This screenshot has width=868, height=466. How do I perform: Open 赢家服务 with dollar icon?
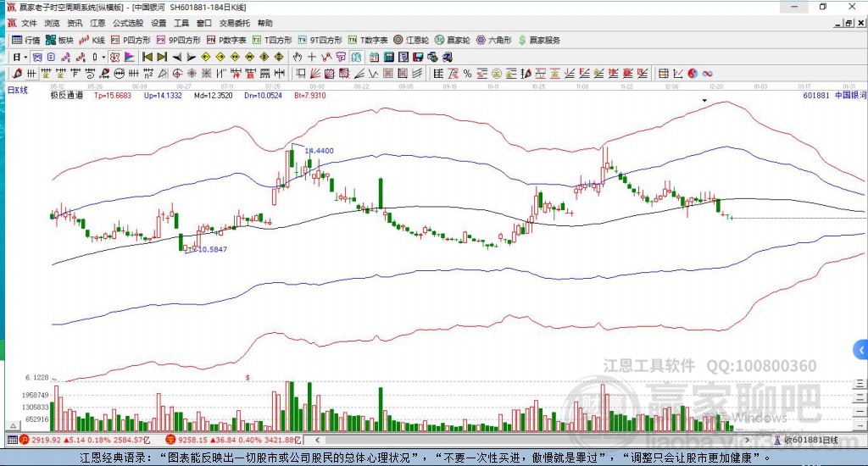click(x=539, y=40)
